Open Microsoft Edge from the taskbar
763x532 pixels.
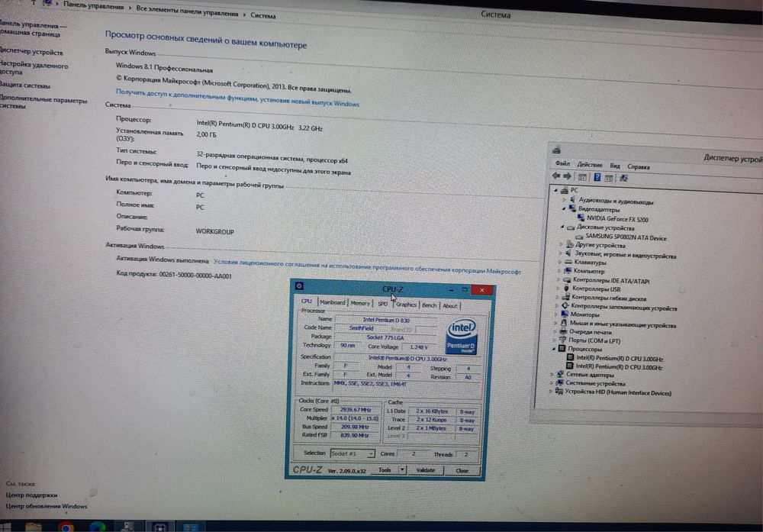[98, 527]
